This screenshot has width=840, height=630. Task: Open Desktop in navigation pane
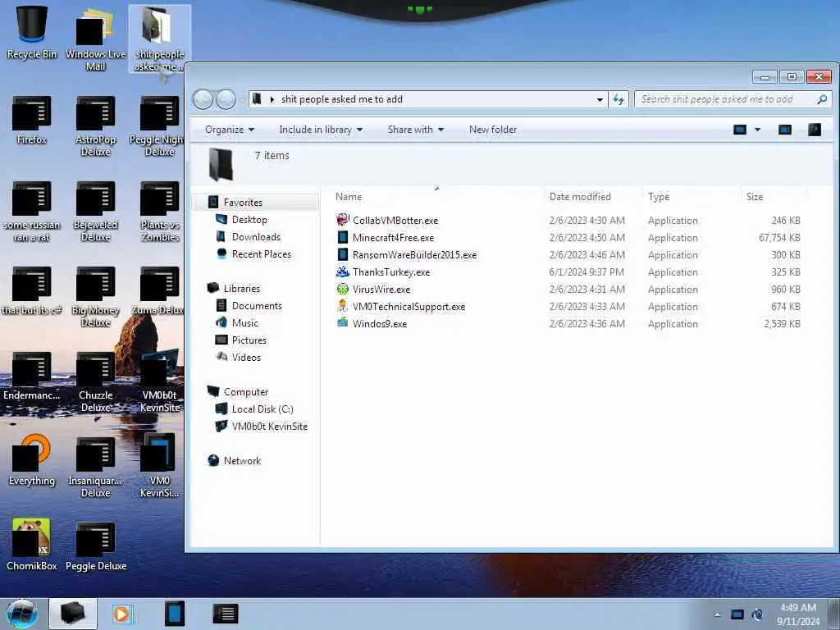249,220
